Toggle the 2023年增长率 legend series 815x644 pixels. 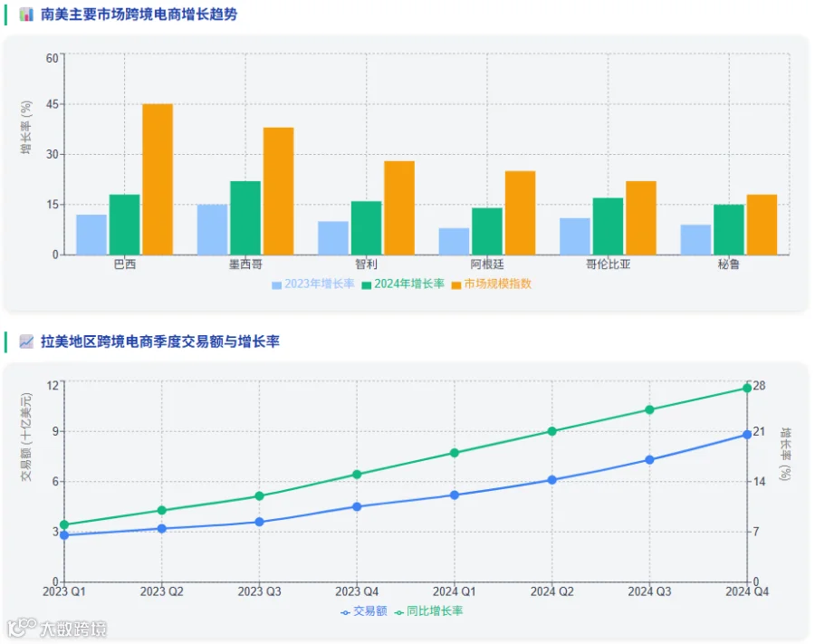[313, 284]
